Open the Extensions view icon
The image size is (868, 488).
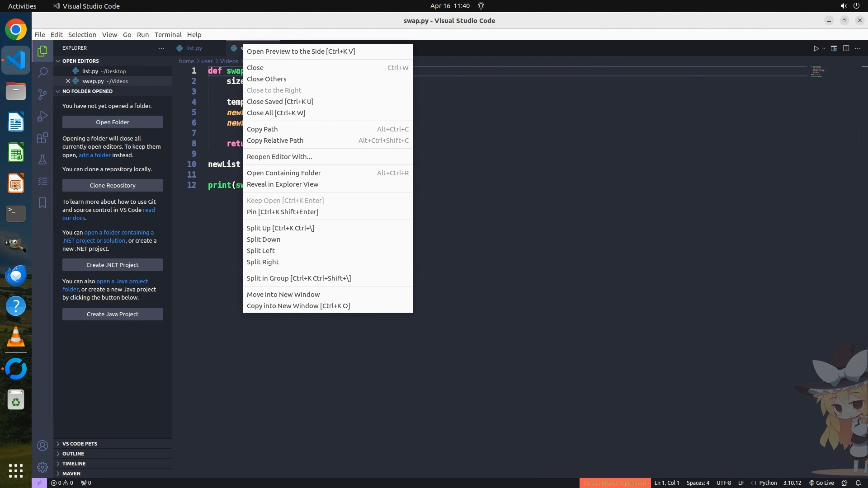pyautogui.click(x=42, y=138)
